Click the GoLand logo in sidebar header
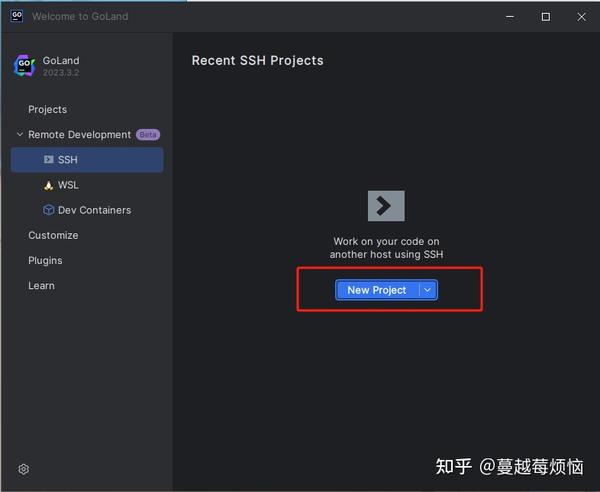The image size is (600, 492). pos(24,65)
